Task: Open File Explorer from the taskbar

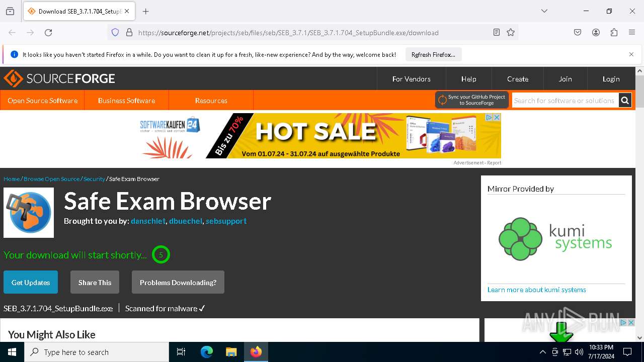Action: click(x=231, y=352)
